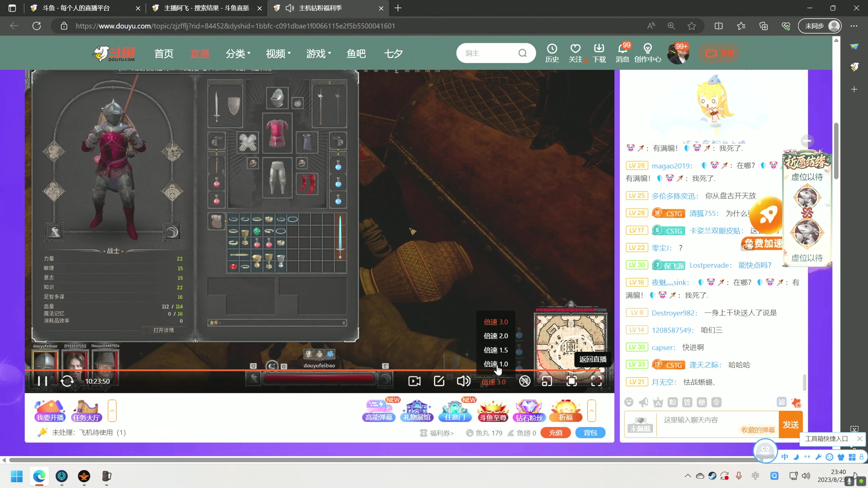Image resolution: width=868 pixels, height=488 pixels.
Task: Click the 管 manager icon
Action: 687,402
